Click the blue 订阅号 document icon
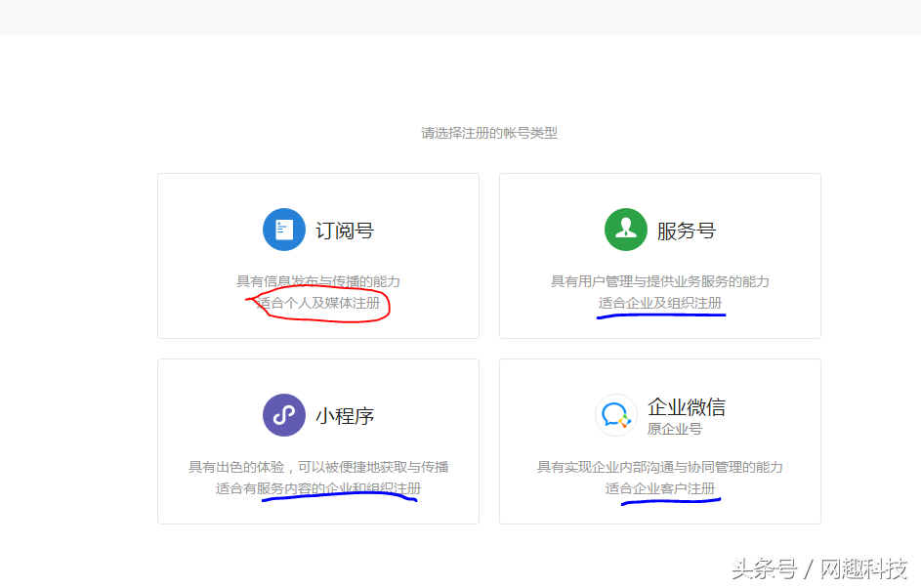The width and height of the screenshot is (921, 588). (283, 230)
